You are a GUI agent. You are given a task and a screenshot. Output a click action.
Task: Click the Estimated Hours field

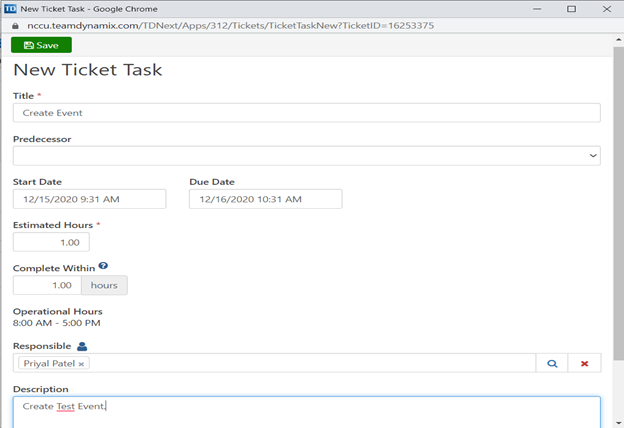[51, 242]
